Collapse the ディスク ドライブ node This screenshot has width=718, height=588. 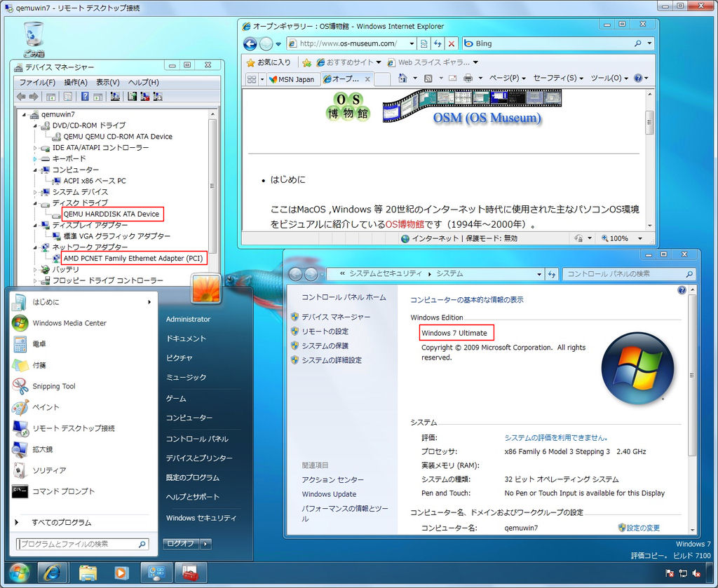(x=35, y=203)
